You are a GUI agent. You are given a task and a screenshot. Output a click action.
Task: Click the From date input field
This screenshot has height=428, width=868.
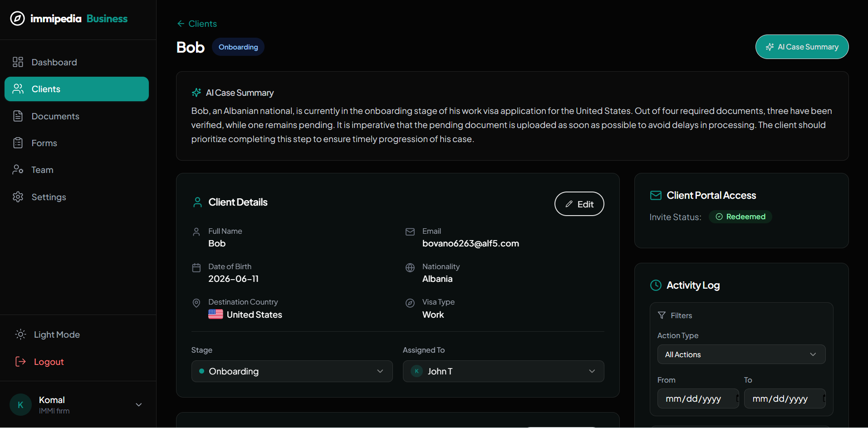[698, 398]
